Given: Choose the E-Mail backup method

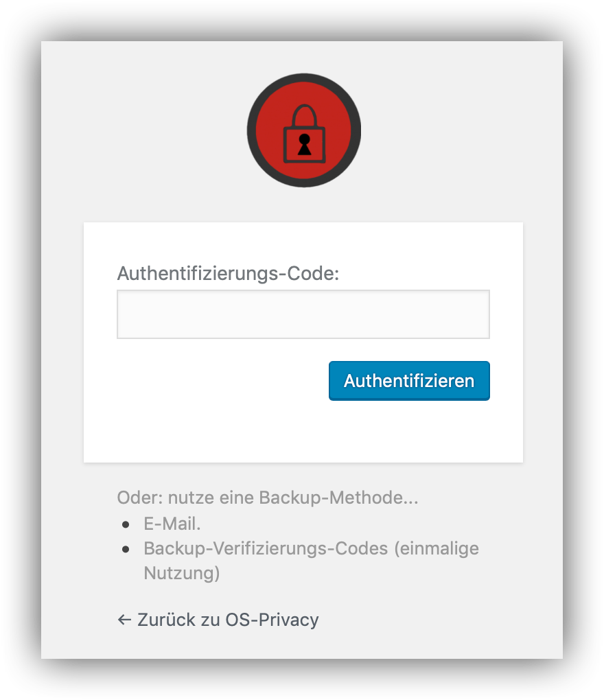Looking at the screenshot, I should coord(172,524).
